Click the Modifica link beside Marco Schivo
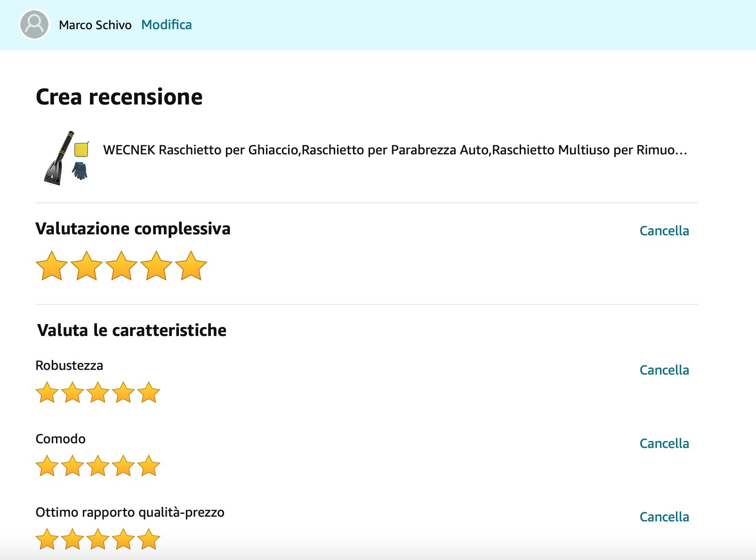This screenshot has width=756, height=560. [167, 24]
